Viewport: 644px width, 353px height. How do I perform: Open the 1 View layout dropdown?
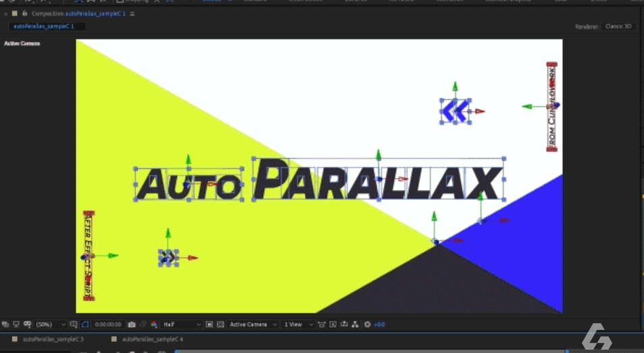click(x=298, y=325)
